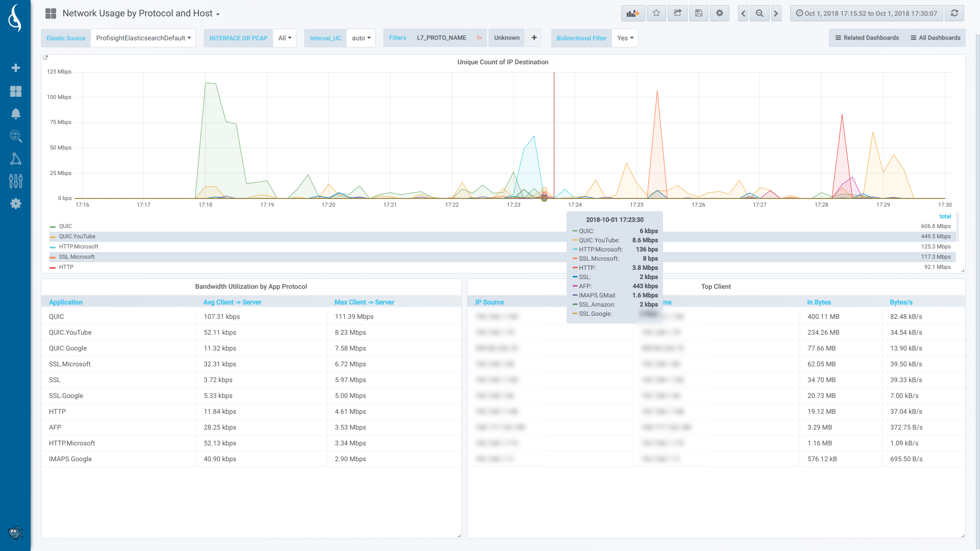Open the Unique Count of IP Destination panel title

pos(503,62)
